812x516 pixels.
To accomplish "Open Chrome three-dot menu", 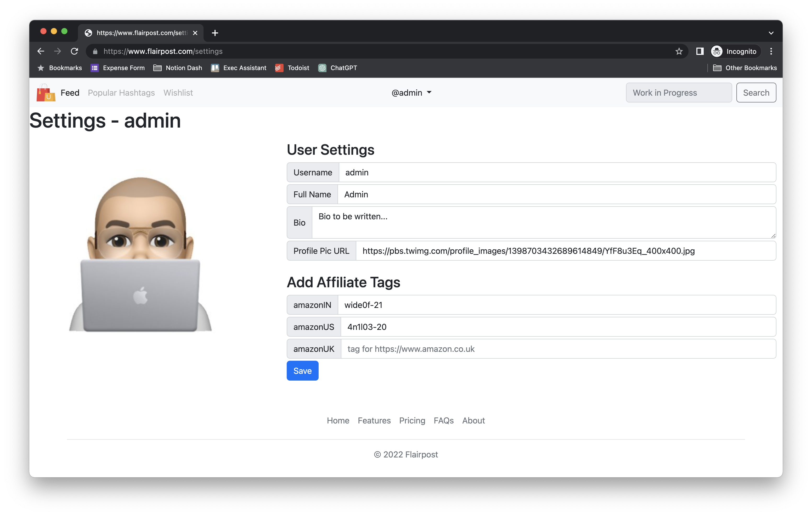I will (771, 51).
